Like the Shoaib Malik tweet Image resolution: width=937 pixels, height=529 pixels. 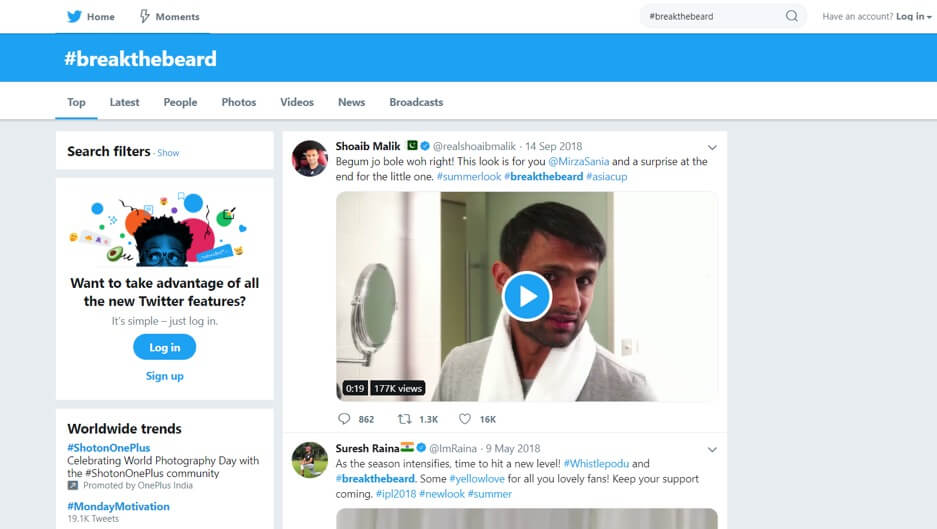pos(465,419)
